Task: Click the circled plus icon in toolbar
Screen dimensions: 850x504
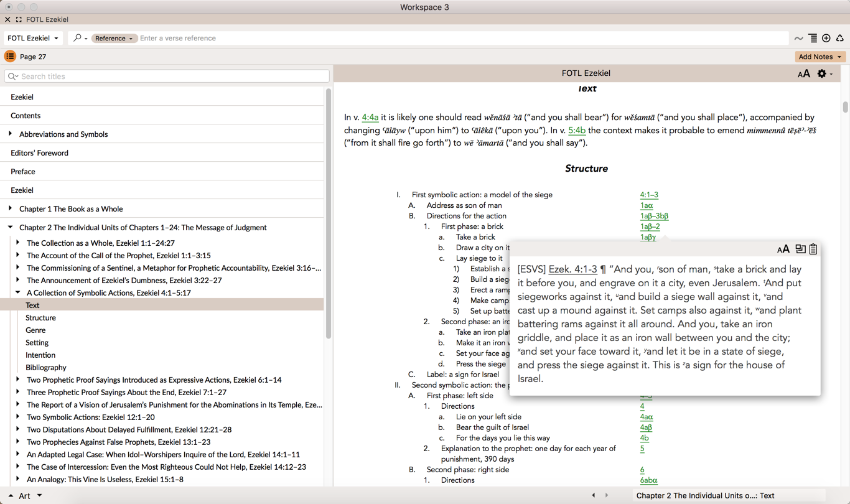Action: coord(826,39)
